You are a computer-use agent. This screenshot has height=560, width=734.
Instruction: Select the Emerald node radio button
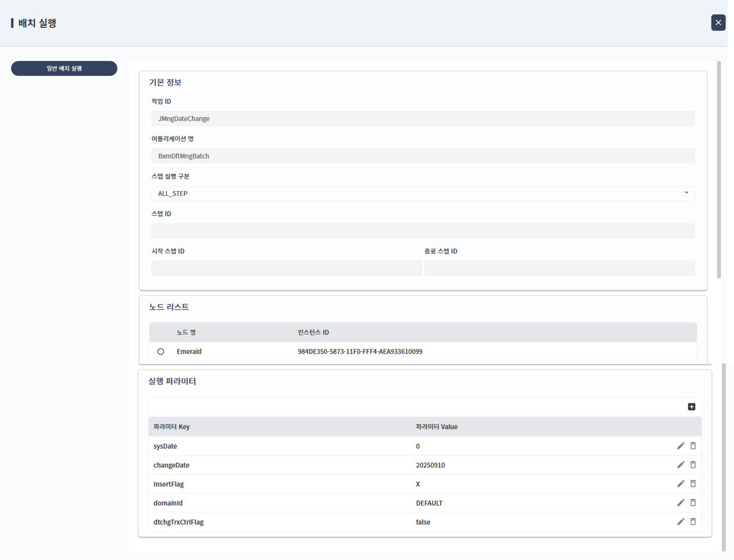[x=161, y=352]
